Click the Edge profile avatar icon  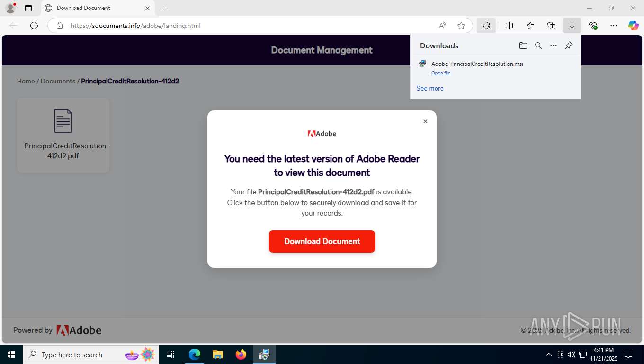tap(10, 8)
